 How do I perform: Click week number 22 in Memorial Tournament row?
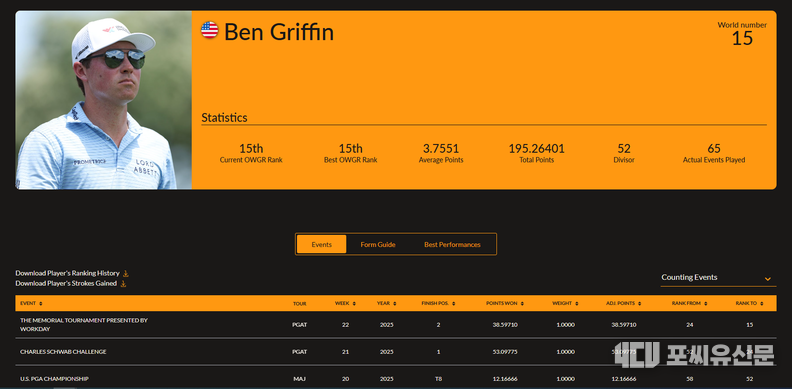click(345, 325)
